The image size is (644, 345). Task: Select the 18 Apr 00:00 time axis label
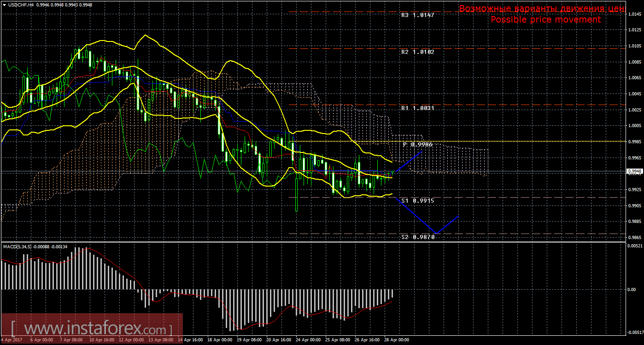click(x=220, y=340)
